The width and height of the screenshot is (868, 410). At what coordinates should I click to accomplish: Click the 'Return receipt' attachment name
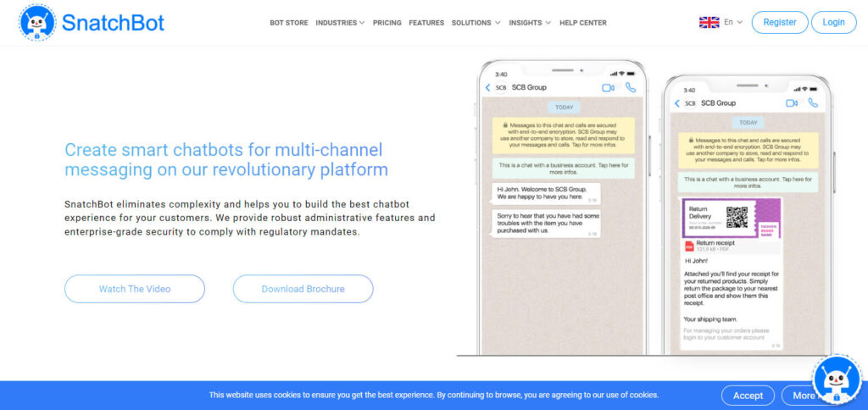tap(715, 242)
